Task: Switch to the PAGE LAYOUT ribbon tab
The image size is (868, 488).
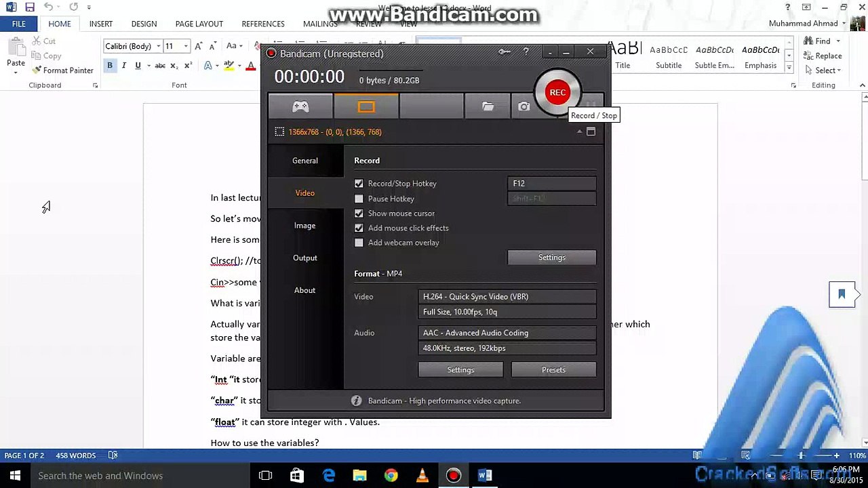Action: pos(199,24)
